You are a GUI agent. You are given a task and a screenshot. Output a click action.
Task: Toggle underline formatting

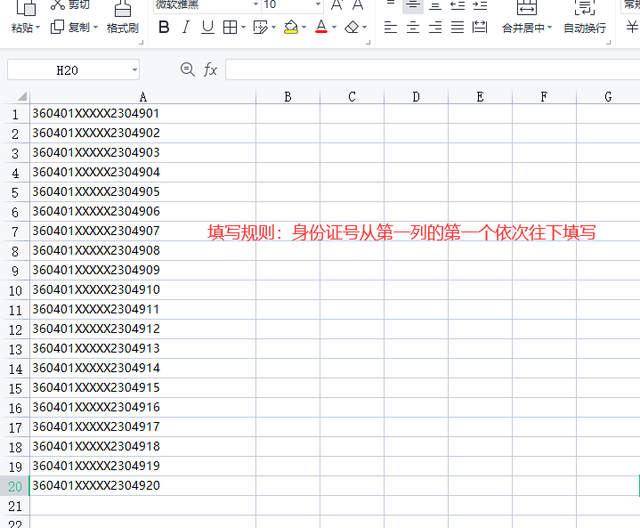207,27
